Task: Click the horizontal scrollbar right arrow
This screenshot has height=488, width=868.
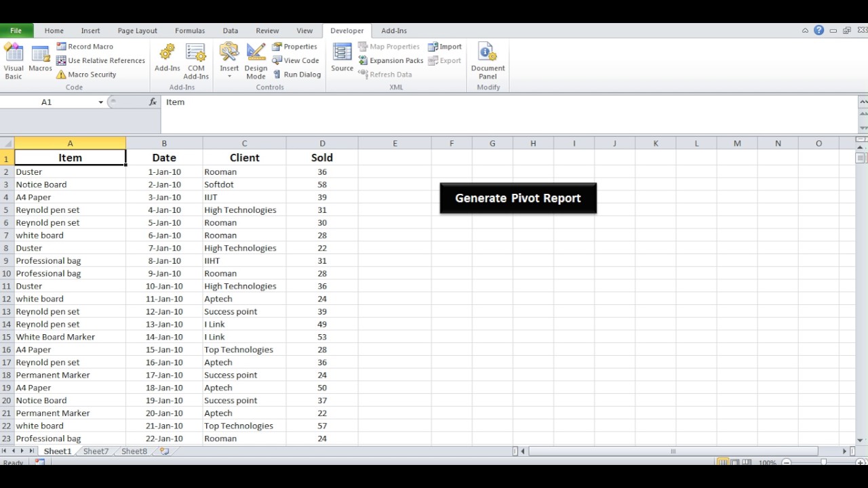Action: pos(844,451)
